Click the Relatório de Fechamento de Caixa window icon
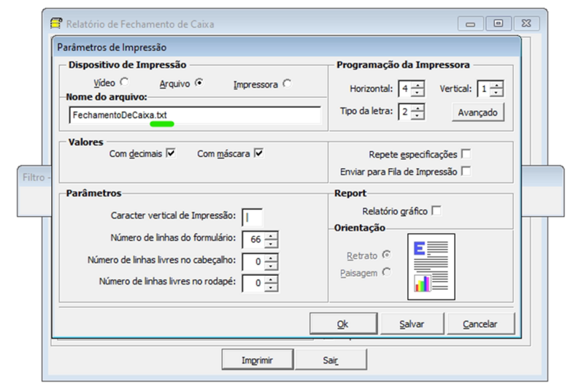The height and width of the screenshot is (392, 584). click(56, 23)
